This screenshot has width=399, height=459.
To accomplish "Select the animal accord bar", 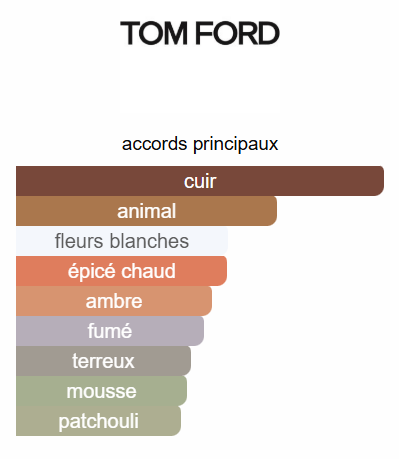I will 146,211.
